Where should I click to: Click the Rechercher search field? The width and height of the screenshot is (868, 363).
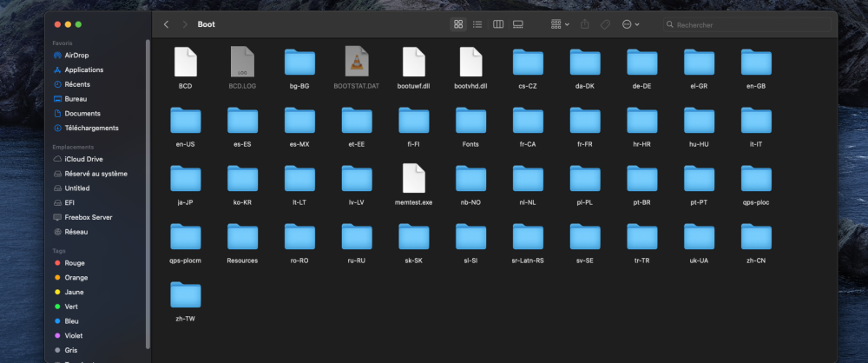point(747,25)
